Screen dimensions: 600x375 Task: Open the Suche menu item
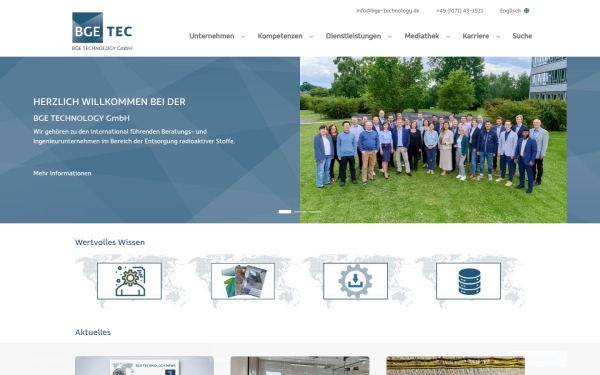pyautogui.click(x=522, y=36)
